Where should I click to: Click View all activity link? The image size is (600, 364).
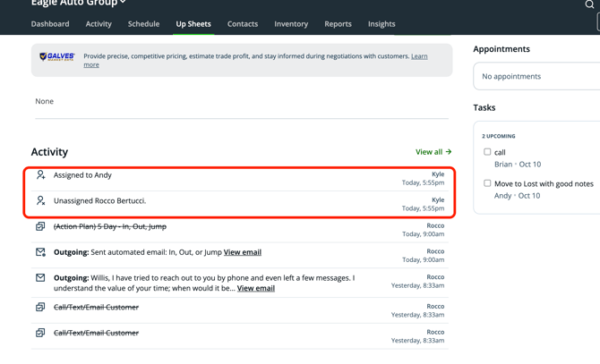[433, 152]
